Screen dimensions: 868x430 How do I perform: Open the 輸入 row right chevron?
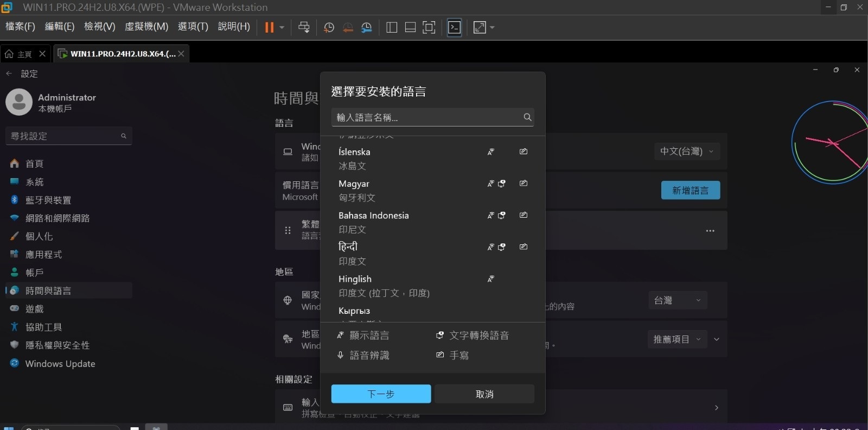(x=717, y=407)
